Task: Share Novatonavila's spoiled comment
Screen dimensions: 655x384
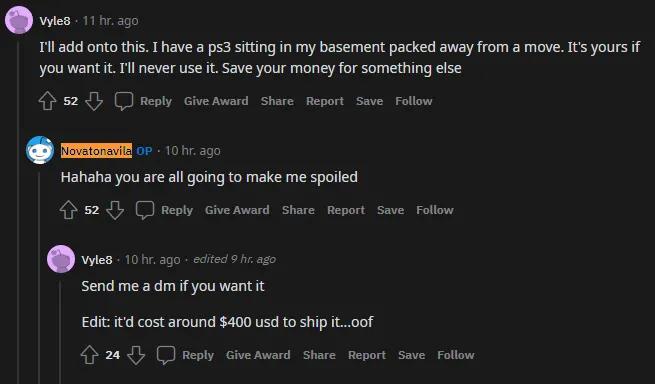Action: tap(298, 210)
